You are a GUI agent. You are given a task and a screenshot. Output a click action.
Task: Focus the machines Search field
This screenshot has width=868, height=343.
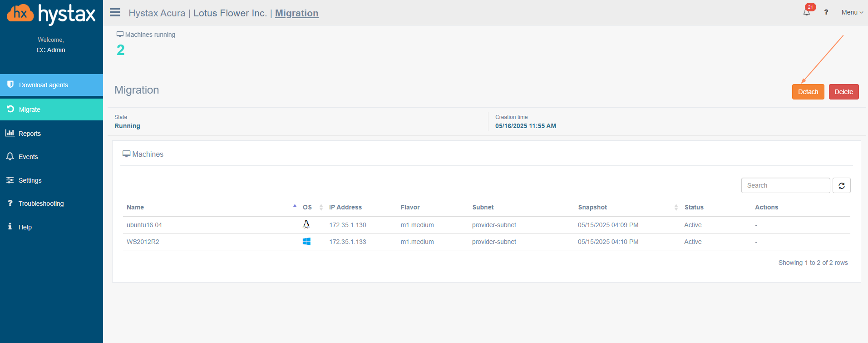[786, 185]
